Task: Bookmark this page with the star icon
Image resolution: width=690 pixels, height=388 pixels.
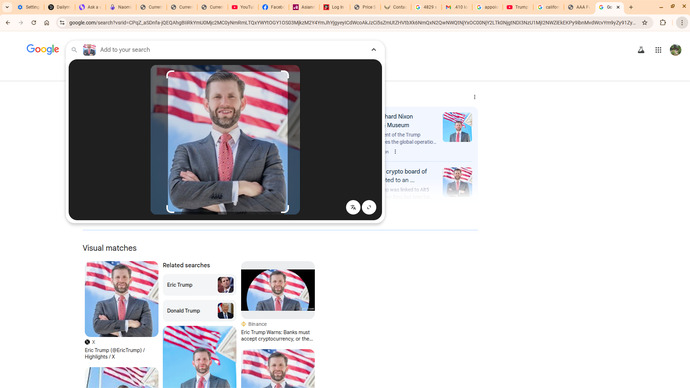Action: pos(645,22)
